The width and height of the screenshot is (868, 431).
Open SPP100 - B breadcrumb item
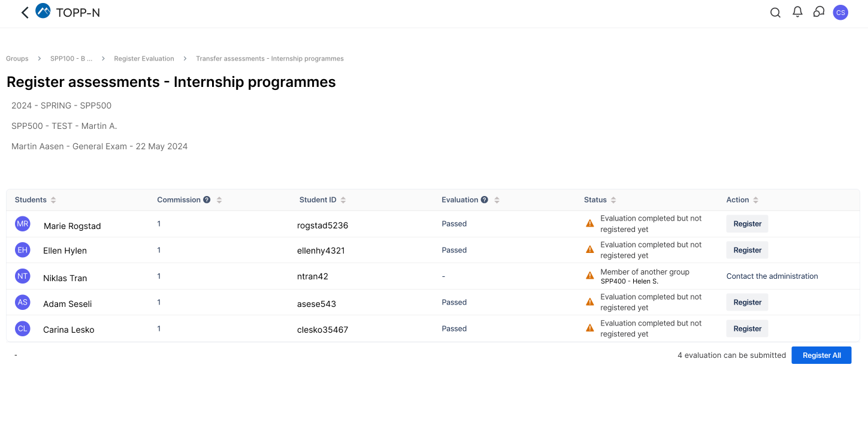pos(71,59)
